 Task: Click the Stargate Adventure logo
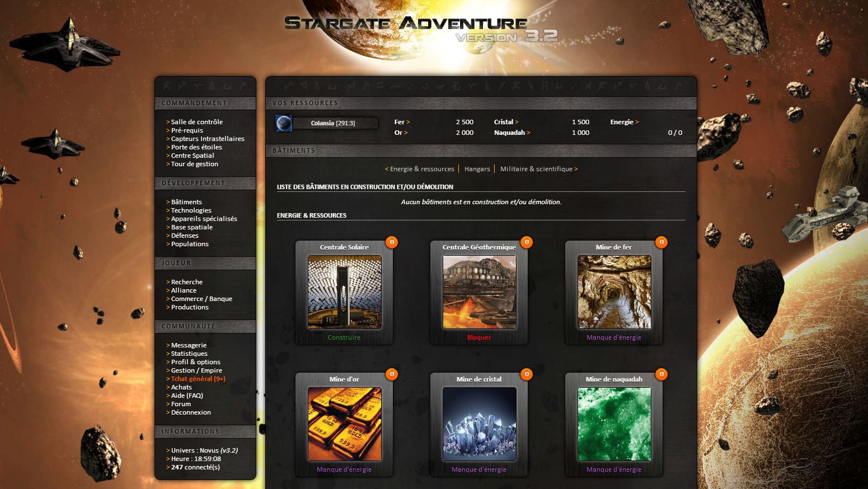click(x=420, y=29)
